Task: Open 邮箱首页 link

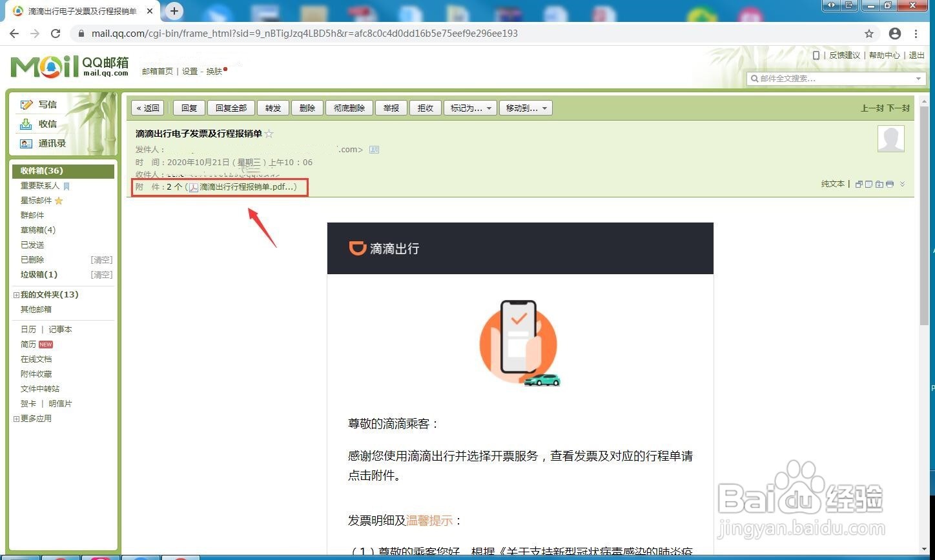Action: (158, 72)
